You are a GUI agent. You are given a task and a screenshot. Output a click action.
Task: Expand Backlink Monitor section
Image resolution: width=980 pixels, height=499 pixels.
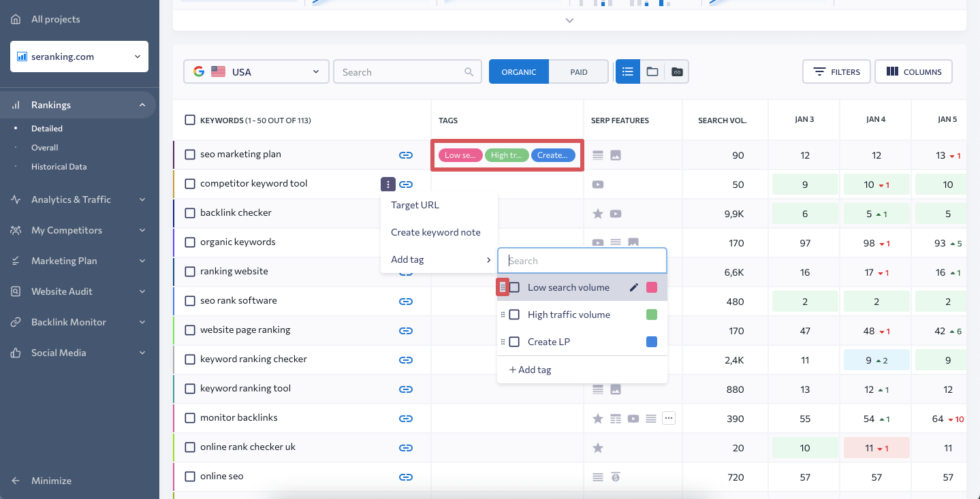click(x=142, y=322)
